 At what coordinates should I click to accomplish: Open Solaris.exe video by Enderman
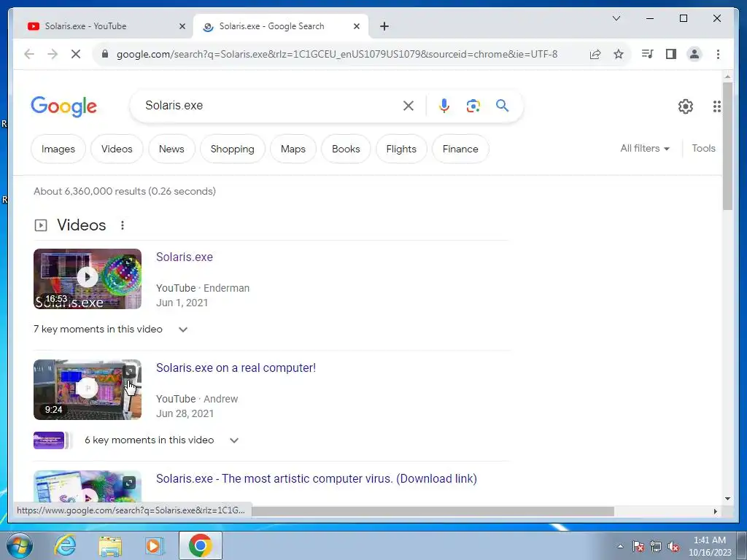pyautogui.click(x=185, y=257)
